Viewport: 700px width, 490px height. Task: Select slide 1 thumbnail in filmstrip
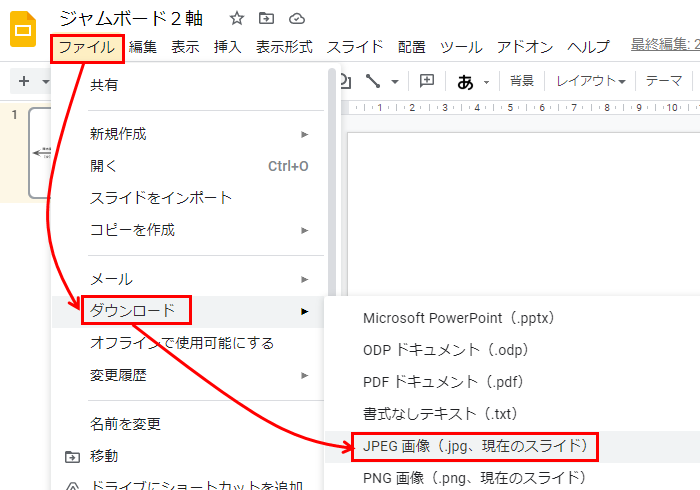click(x=40, y=152)
